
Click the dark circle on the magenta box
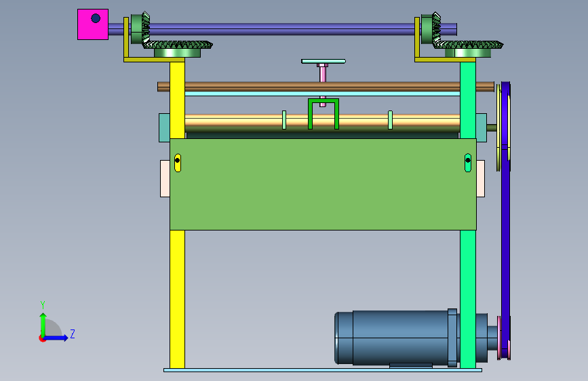coord(96,18)
